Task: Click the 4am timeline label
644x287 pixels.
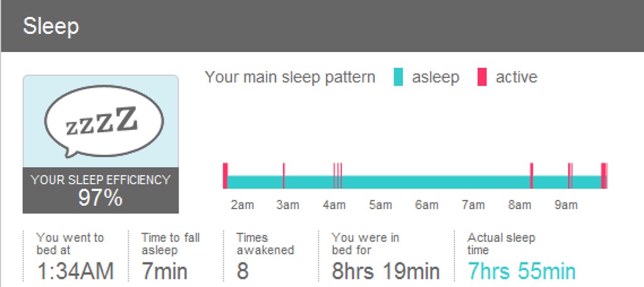Action: pyautogui.click(x=334, y=205)
